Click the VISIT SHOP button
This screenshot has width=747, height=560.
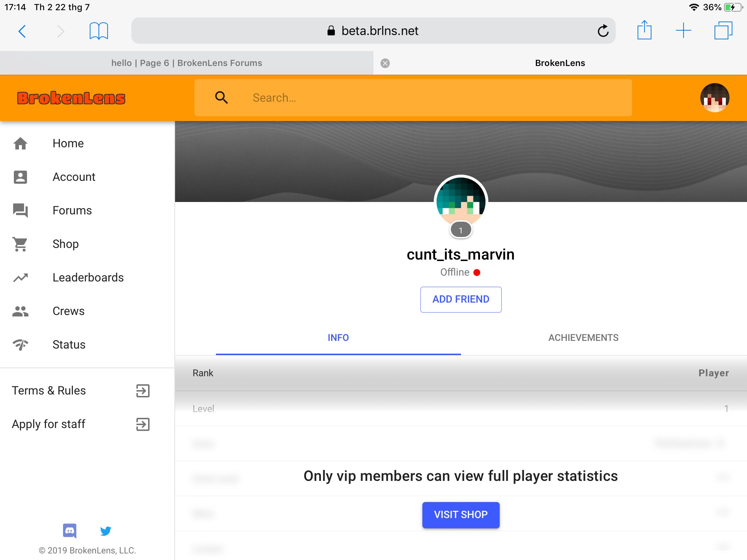[x=461, y=515]
